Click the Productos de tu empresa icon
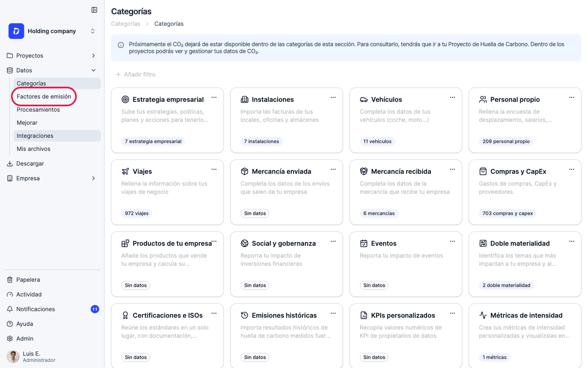The height and width of the screenshot is (368, 588). tap(125, 243)
